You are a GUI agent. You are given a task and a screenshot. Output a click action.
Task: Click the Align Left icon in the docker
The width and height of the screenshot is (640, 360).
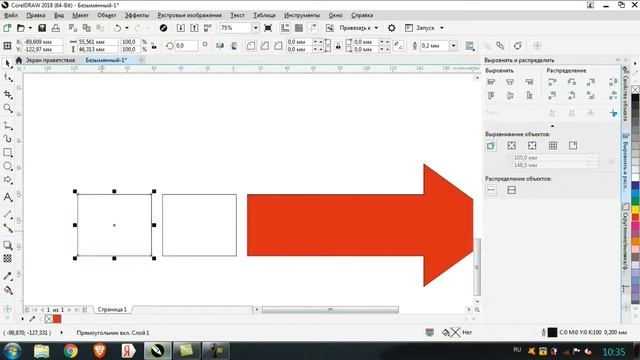(491, 82)
